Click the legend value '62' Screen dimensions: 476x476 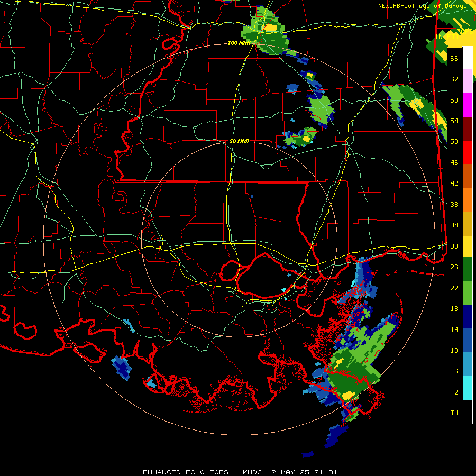(x=454, y=79)
